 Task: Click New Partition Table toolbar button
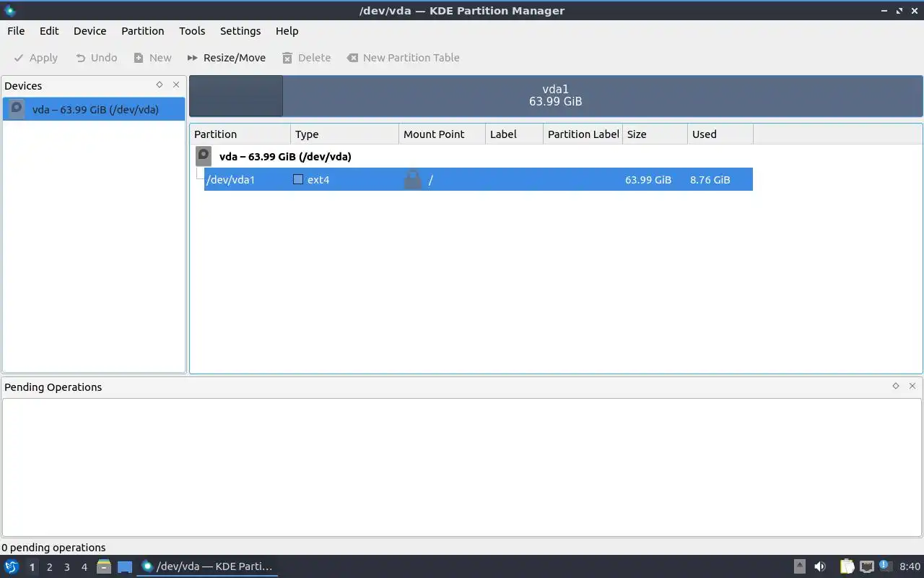tap(403, 58)
